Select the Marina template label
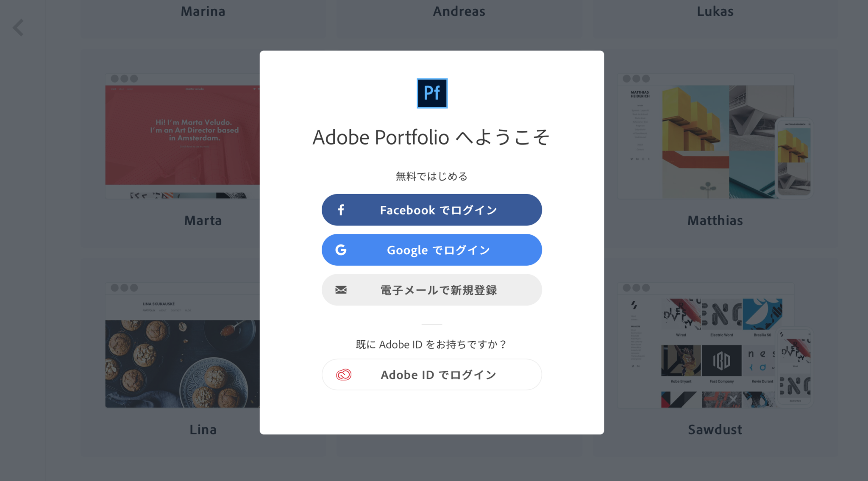Image resolution: width=868 pixels, height=481 pixels. pyautogui.click(x=203, y=11)
